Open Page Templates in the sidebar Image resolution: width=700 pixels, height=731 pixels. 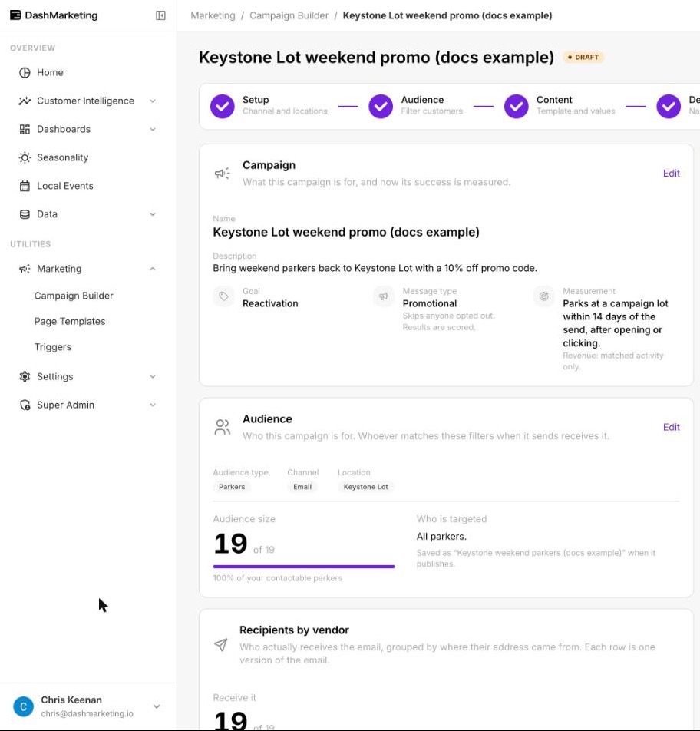tap(70, 321)
